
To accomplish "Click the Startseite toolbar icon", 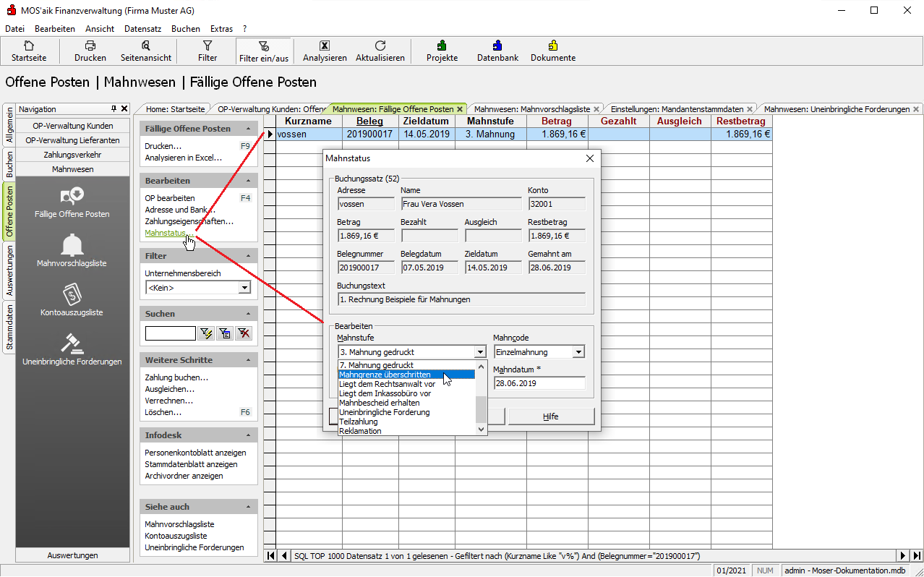I will [29, 46].
